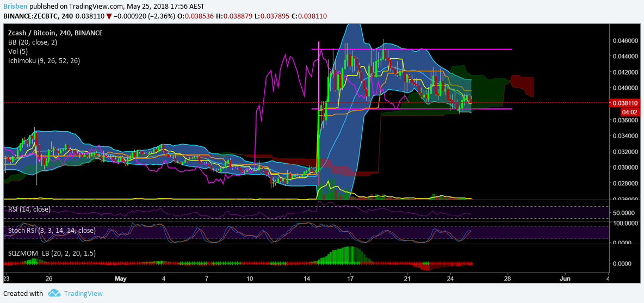Select the vertical magenta line at May 14
The image size is (644, 303).
pos(319,113)
